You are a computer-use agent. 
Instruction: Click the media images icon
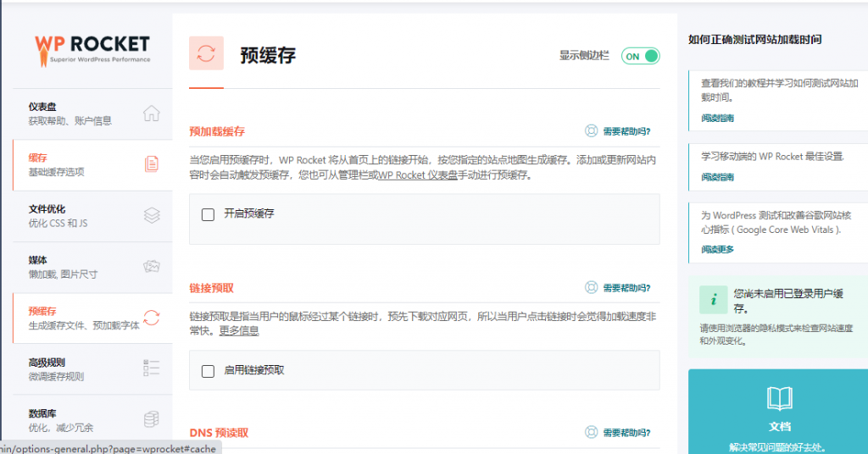152,267
